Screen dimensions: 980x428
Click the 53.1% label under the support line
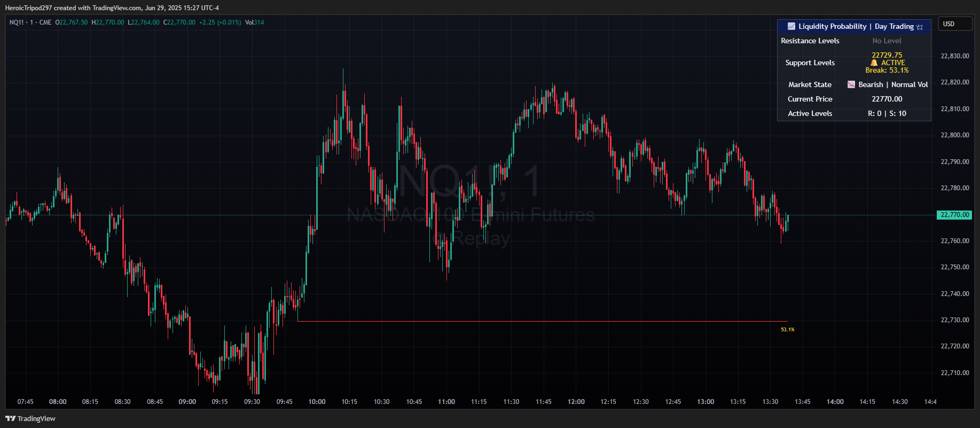click(787, 330)
